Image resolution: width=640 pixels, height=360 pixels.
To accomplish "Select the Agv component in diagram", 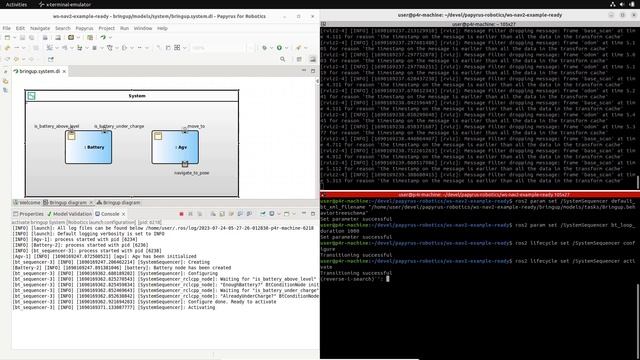I will [175, 147].
